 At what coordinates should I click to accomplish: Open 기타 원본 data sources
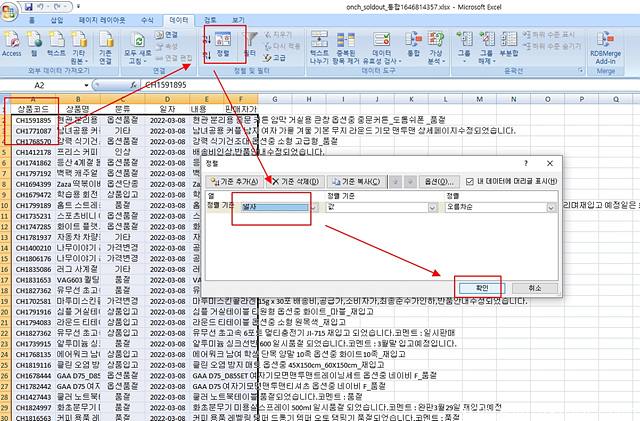(79, 47)
